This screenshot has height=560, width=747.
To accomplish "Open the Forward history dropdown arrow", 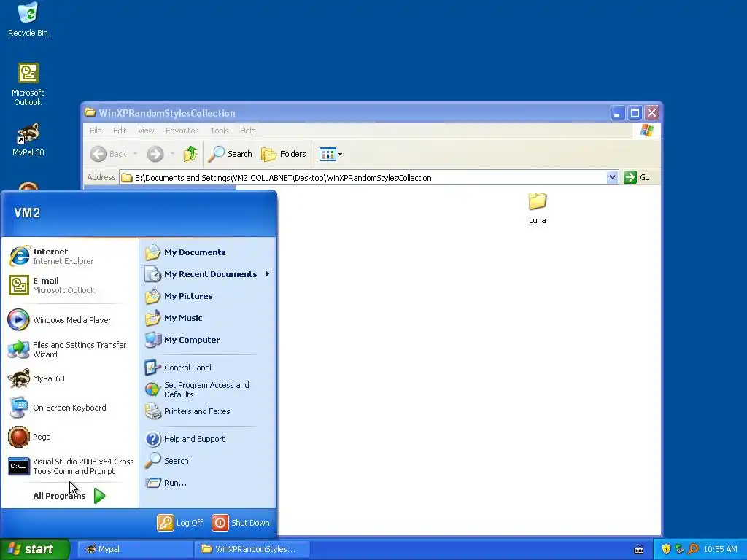I will [x=172, y=154].
